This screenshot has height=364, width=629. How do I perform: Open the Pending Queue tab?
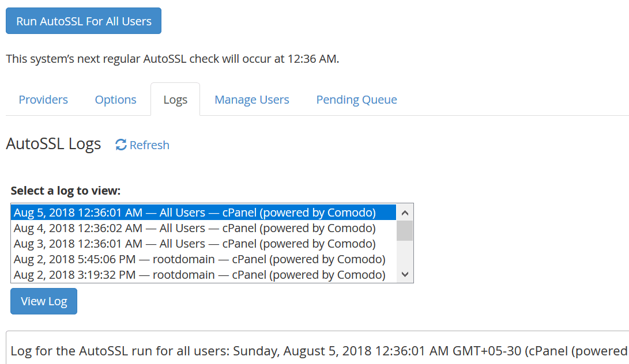[356, 100]
